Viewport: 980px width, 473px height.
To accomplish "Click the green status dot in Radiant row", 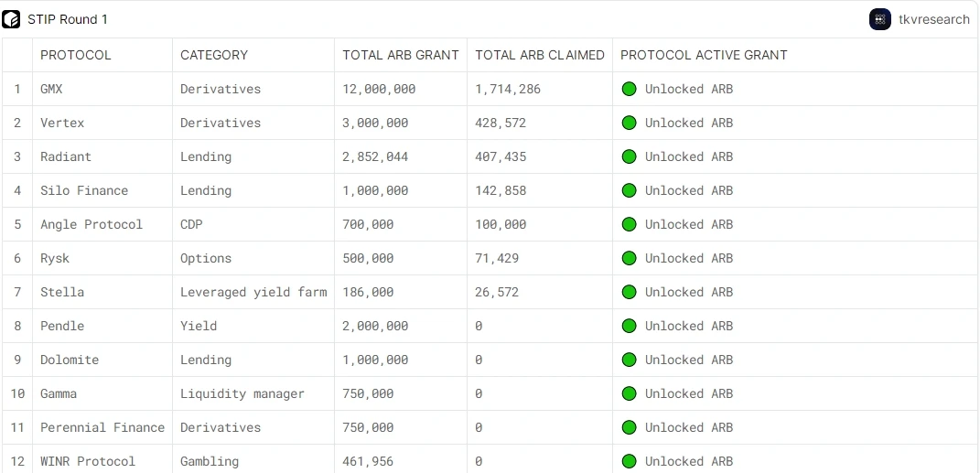I will [x=629, y=156].
